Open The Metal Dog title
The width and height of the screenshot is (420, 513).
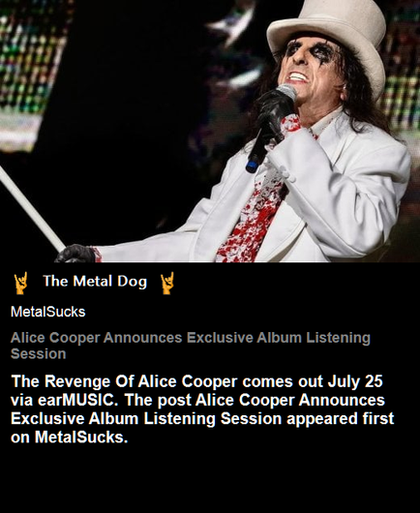click(95, 282)
